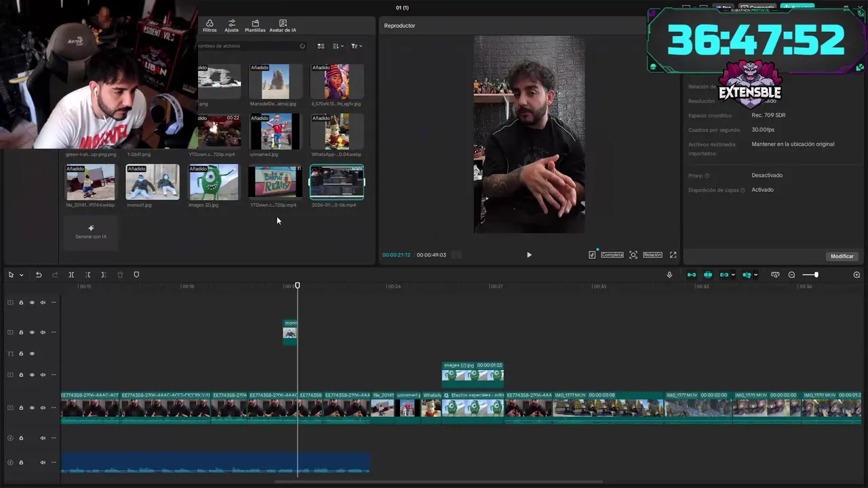
Task: Click the TikTok-style icon left of Completa
Action: tap(592, 255)
